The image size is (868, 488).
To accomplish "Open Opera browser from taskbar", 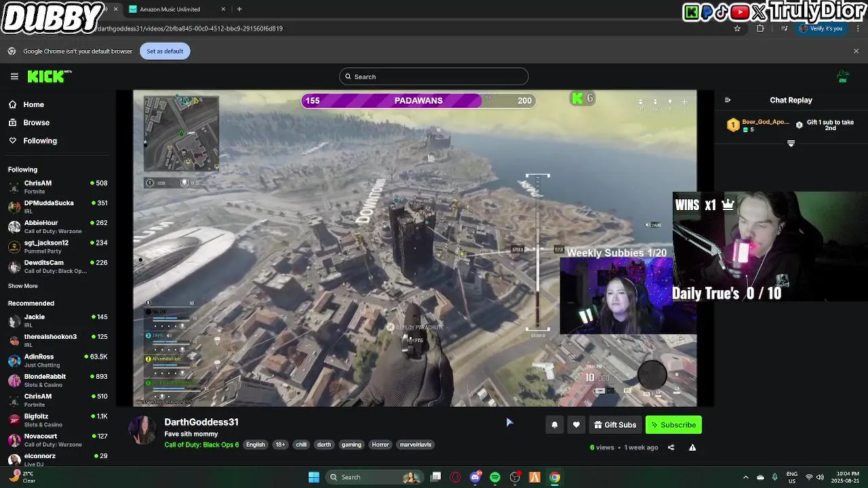I will tap(456, 477).
